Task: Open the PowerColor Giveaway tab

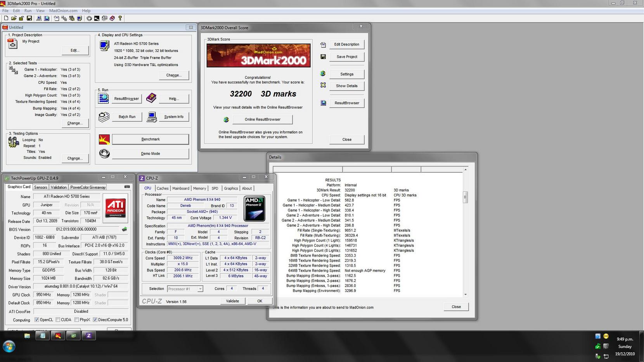Action: [x=88, y=187]
